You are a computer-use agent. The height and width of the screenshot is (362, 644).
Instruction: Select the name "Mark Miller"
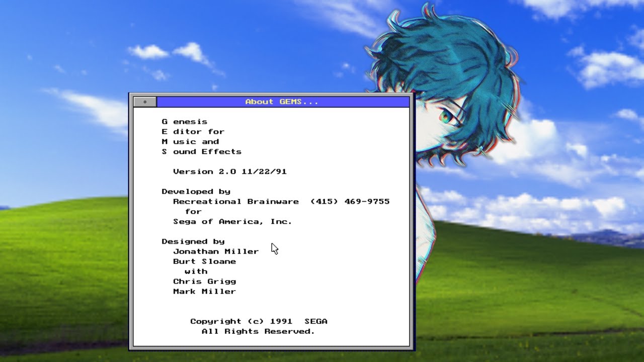point(204,292)
